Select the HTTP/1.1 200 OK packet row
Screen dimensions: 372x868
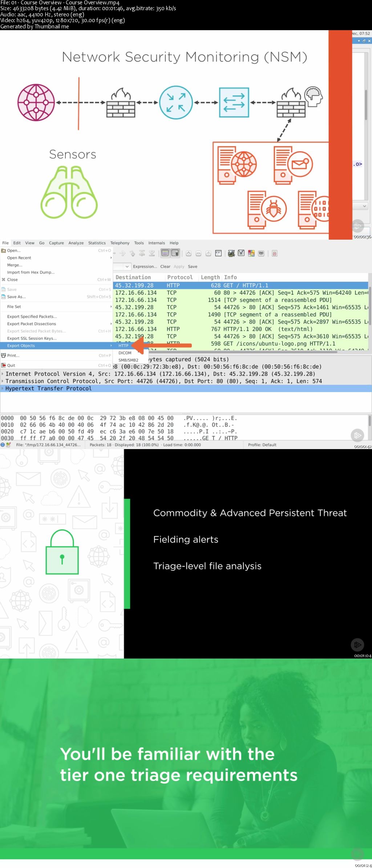(240, 329)
